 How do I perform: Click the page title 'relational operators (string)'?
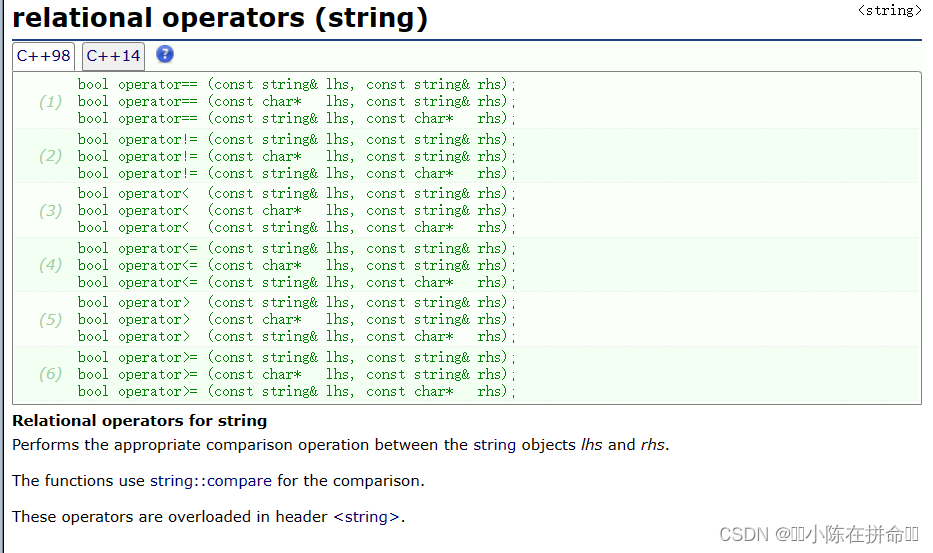point(220,17)
